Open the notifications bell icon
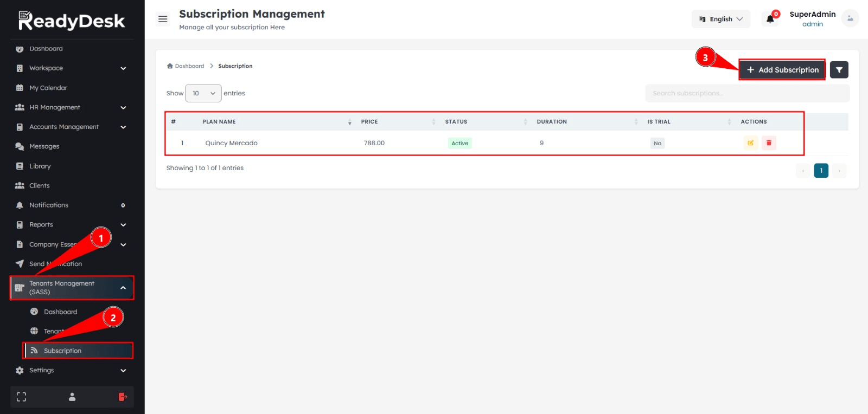 (x=770, y=20)
